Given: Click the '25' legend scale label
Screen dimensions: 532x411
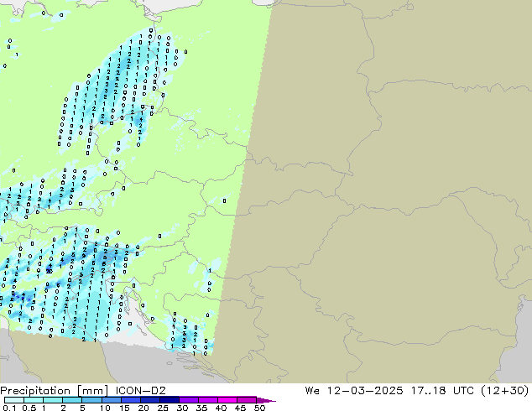Looking at the screenshot, I should click(163, 408).
